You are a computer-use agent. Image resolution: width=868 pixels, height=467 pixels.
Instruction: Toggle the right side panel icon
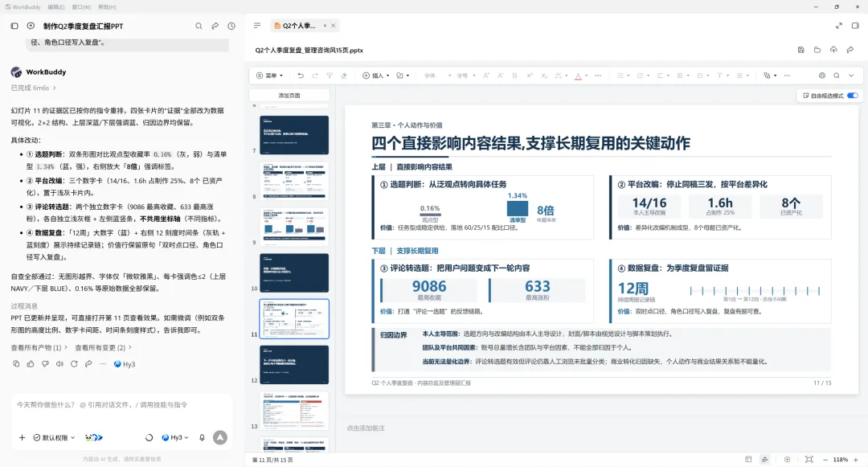coord(855,26)
